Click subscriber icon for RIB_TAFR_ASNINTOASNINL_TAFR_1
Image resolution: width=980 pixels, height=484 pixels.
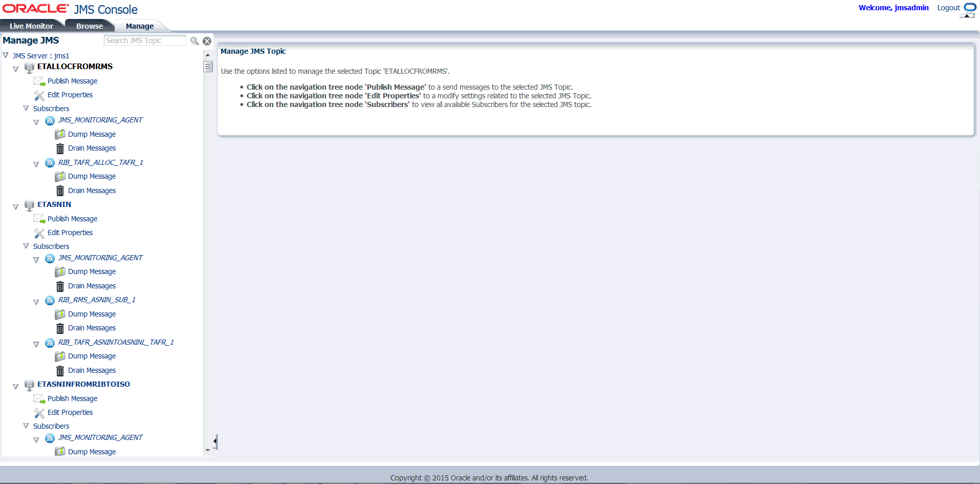tap(50, 343)
